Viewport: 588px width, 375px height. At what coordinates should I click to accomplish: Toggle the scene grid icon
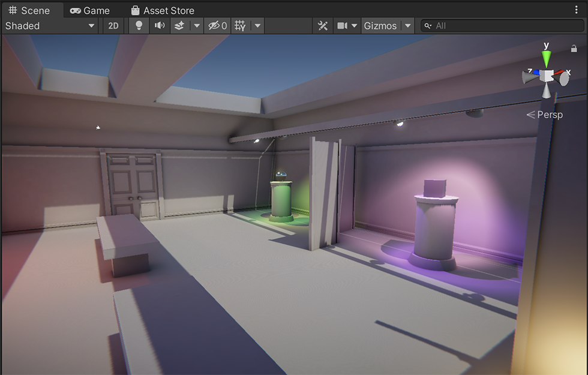[x=240, y=26]
